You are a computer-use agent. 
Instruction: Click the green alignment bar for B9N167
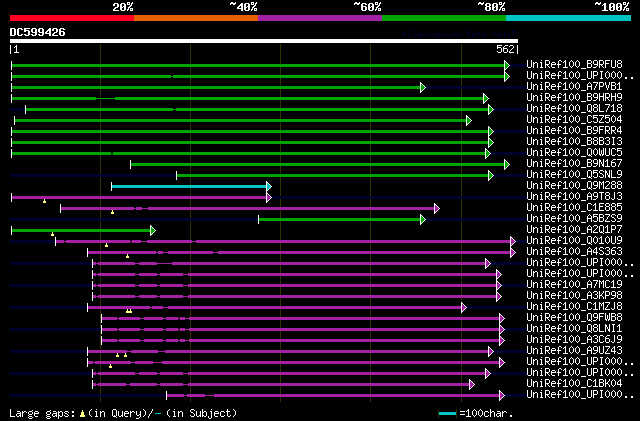pos(318,165)
